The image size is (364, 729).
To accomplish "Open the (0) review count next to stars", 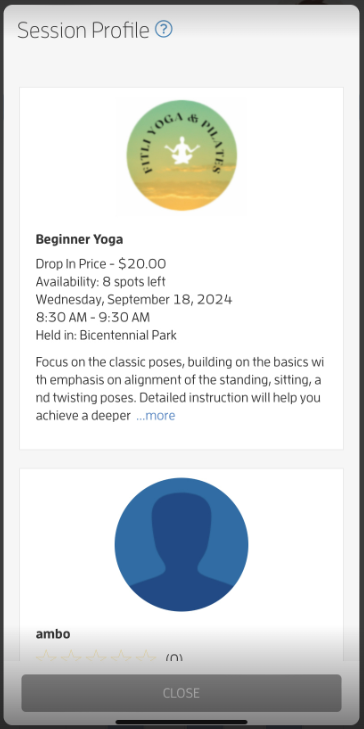I will 174,659.
